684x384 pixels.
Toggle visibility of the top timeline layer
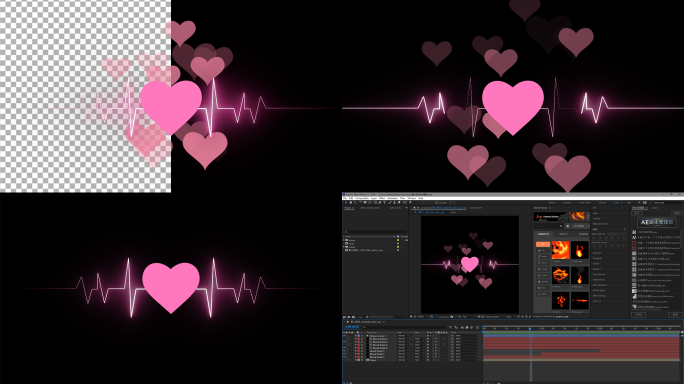point(344,336)
